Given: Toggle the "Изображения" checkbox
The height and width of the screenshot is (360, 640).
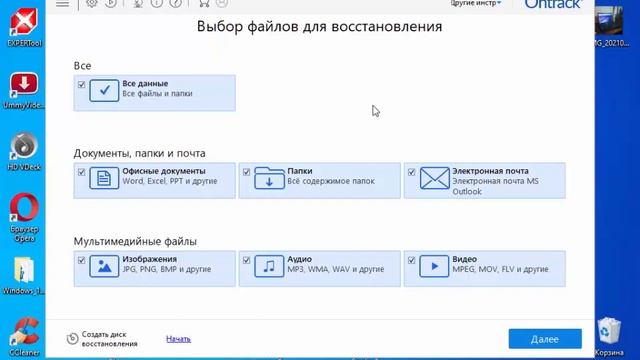Looking at the screenshot, I should [82, 260].
